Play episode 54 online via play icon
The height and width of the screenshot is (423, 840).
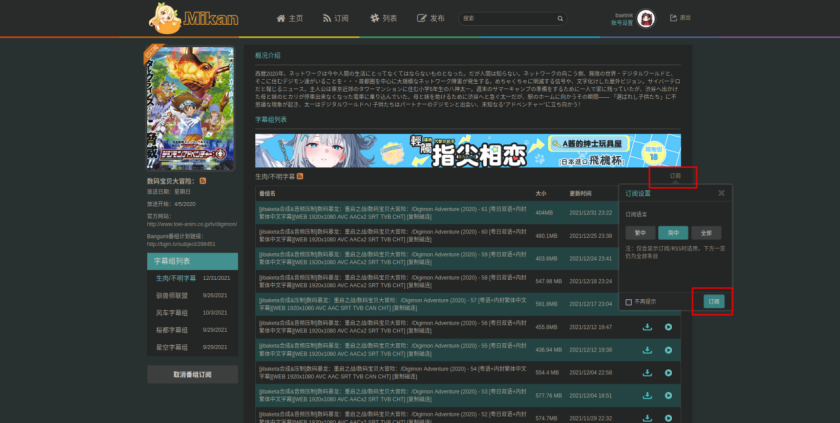coord(668,373)
